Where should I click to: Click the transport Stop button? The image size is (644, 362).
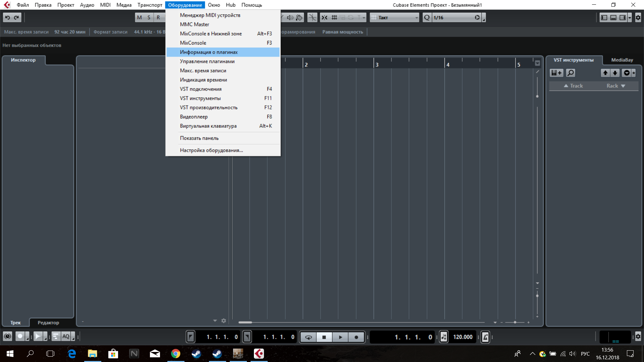pyautogui.click(x=324, y=337)
